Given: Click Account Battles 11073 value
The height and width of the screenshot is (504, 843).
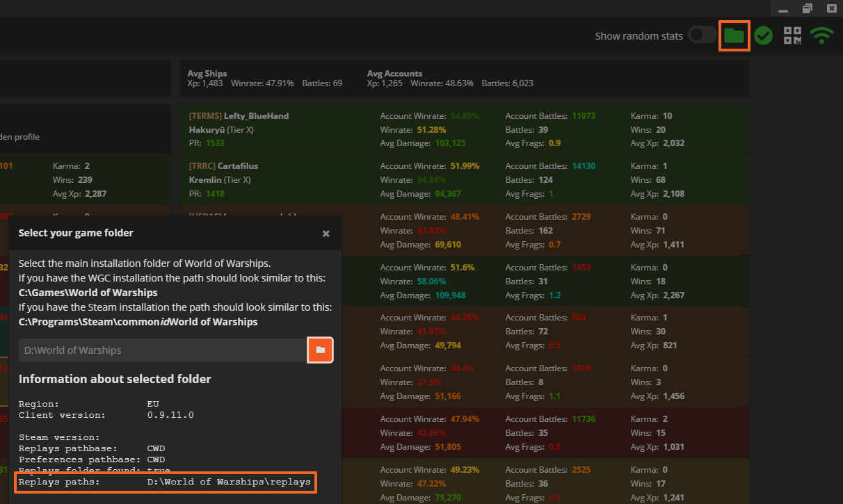Looking at the screenshot, I should click(584, 115).
